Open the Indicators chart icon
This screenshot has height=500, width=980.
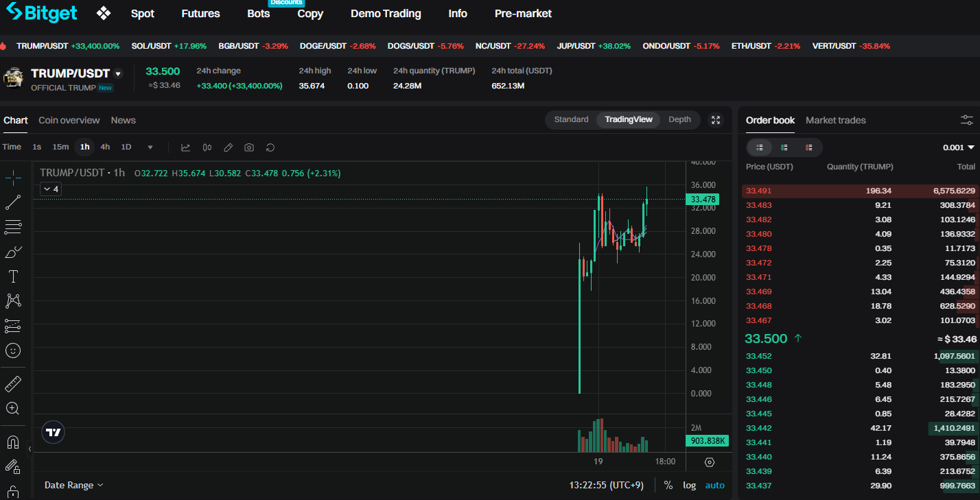tap(185, 147)
